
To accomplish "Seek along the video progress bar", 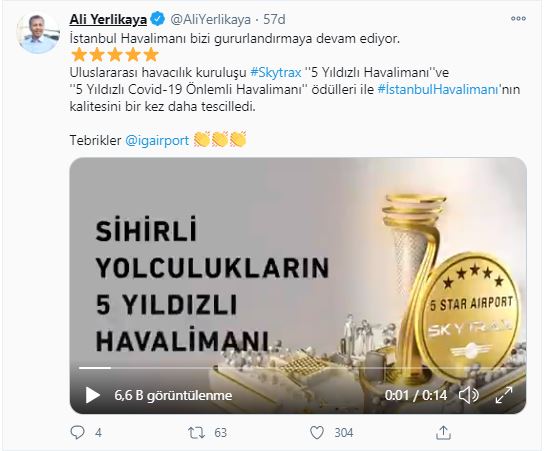I will coord(298,368).
